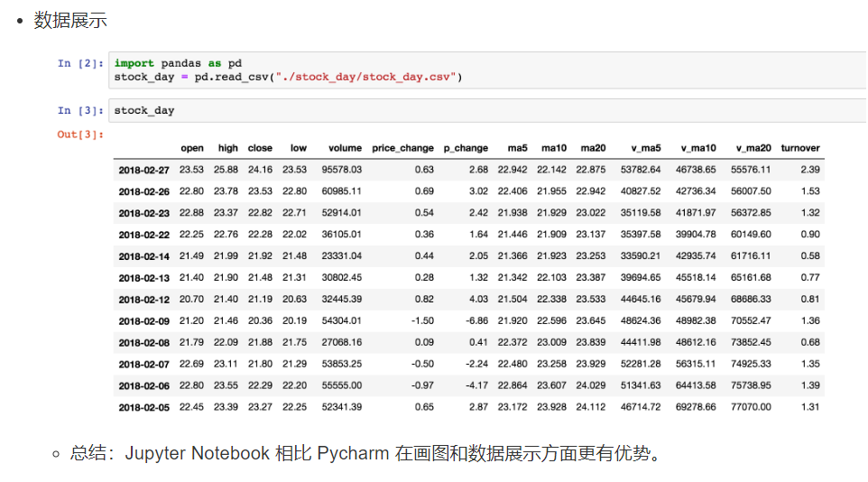
Task: Click the v_ma20 column header
Action: [x=753, y=148]
